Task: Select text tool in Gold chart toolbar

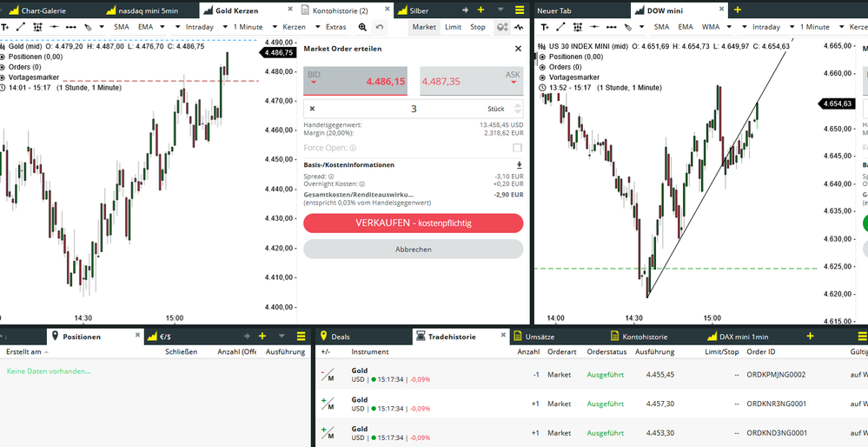Action: (5, 27)
